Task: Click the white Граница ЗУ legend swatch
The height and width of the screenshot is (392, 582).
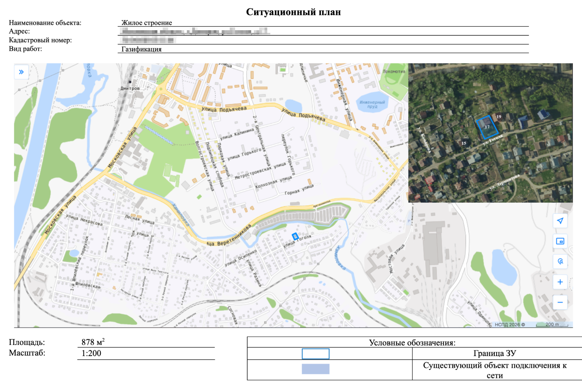Action: 316,354
